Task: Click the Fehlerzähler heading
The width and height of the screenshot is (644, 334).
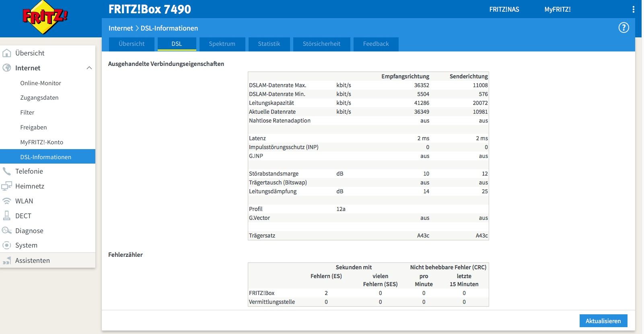Action: click(x=126, y=254)
